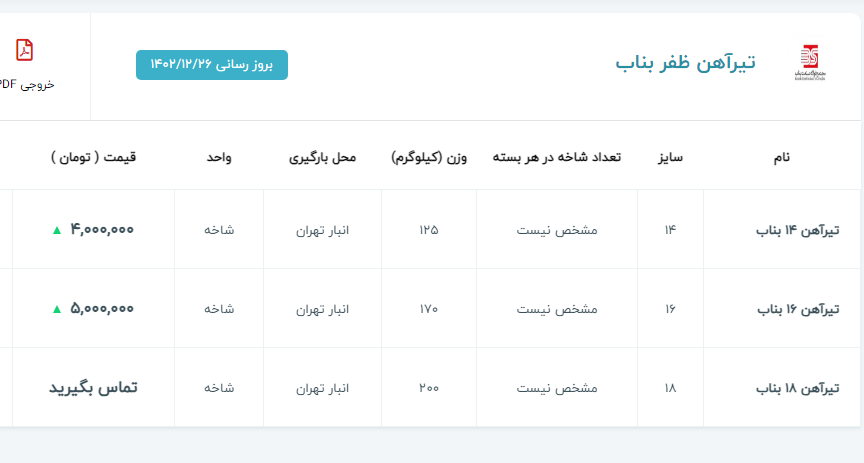This screenshot has width=864, height=463.
Task: Click the وزن (کیلوگرم) column header
Action: click(x=428, y=158)
